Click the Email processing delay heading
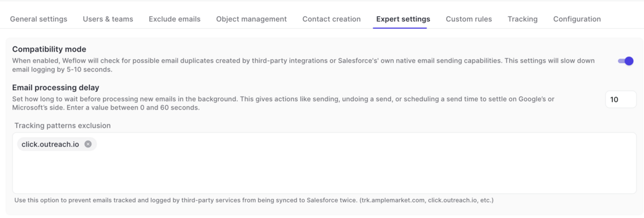 coord(55,88)
